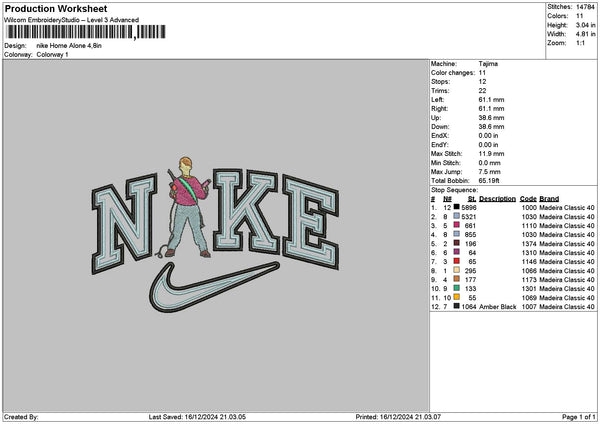Choose the dark brown swatch in stop 5
This screenshot has height=424, width=600.
point(457,243)
